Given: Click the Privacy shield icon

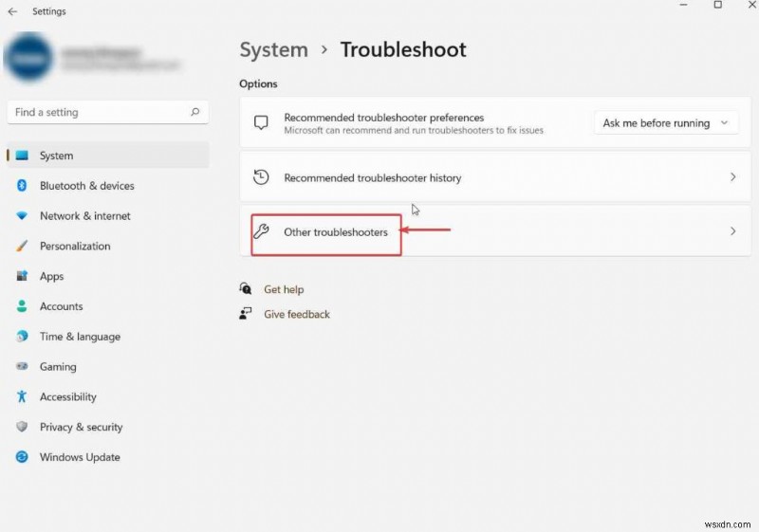Looking at the screenshot, I should click(22, 426).
